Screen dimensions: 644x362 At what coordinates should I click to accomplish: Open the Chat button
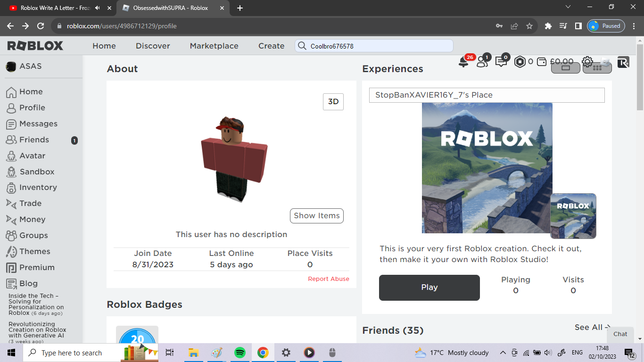620,334
